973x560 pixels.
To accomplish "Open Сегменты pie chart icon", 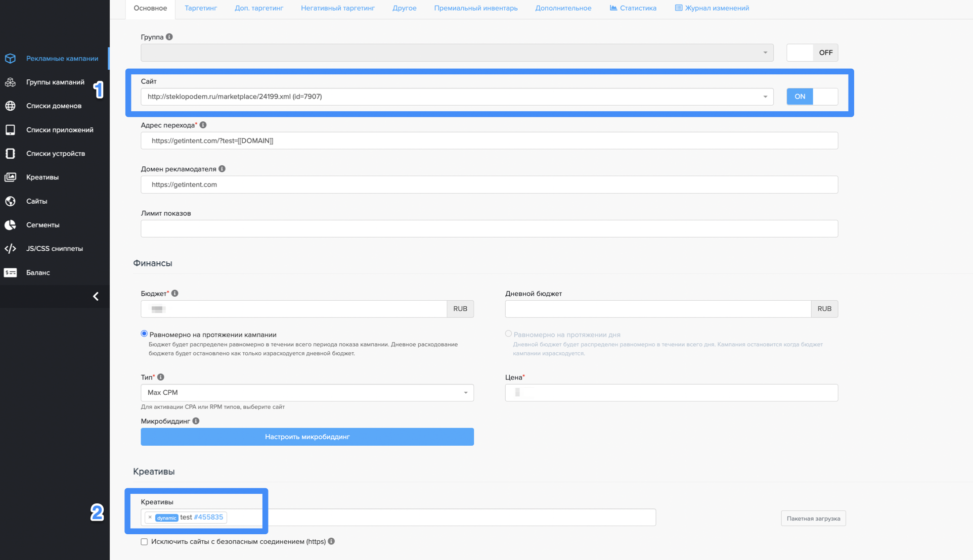I will click(11, 225).
